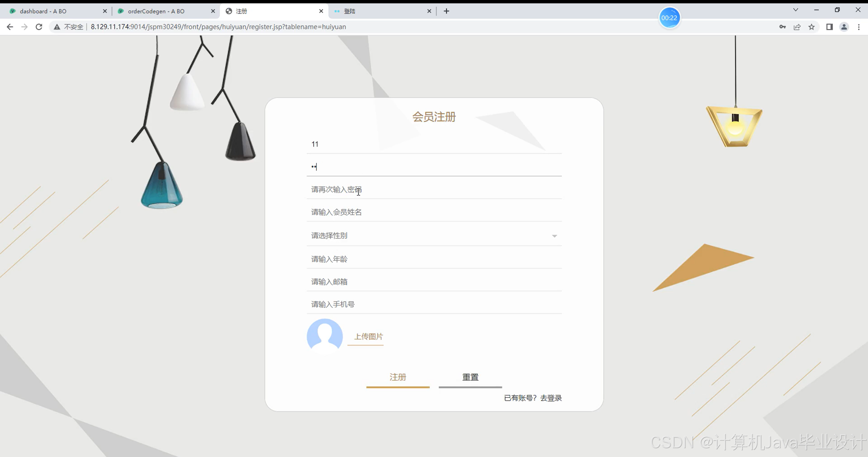Click the 重置 reset button
Image resolution: width=868 pixels, height=457 pixels.
coord(470,378)
